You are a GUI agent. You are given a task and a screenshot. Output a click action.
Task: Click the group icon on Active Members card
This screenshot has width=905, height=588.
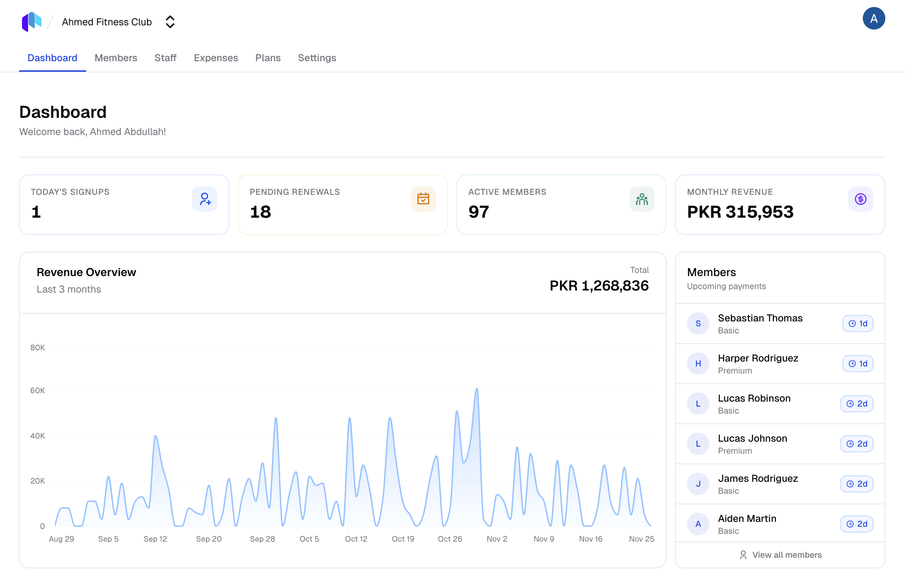642,199
